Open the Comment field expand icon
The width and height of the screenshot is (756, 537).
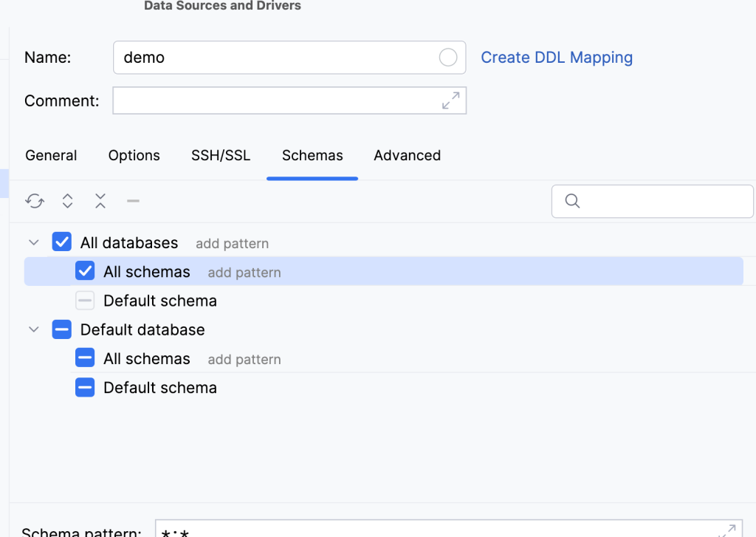point(451,100)
